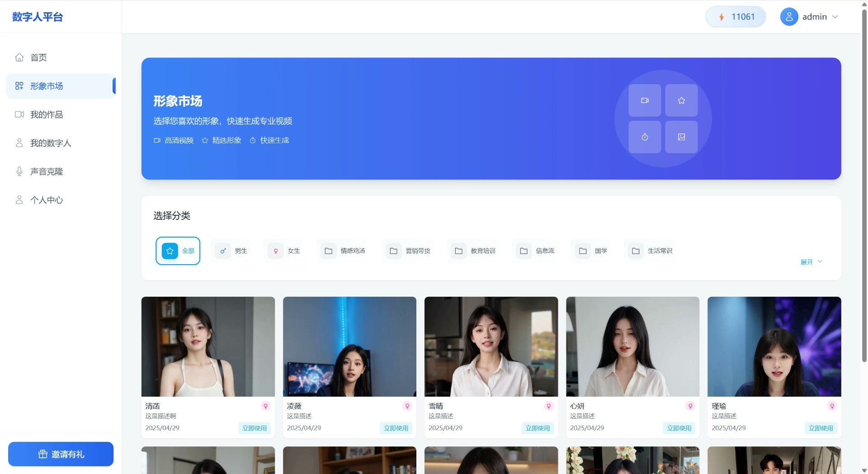Viewport: 868px width, 474px height.
Task: Click the folder icon beside 教育培训
Action: coord(459,251)
